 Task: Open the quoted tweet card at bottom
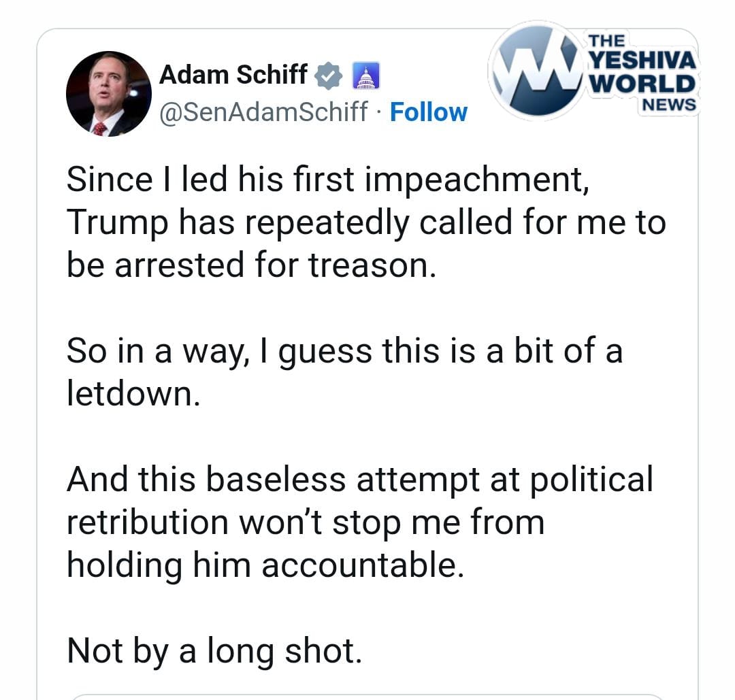367,696
